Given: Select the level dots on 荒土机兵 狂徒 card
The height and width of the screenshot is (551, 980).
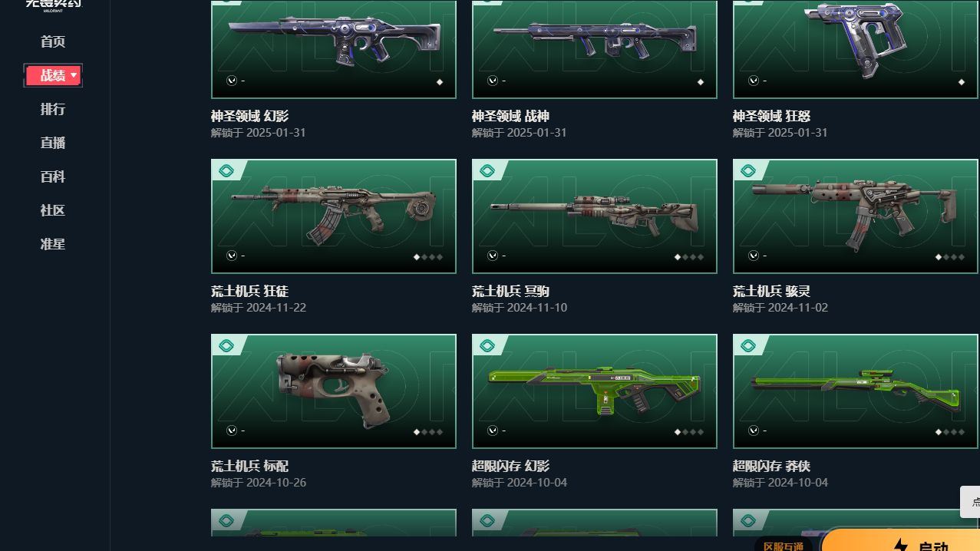Looking at the screenshot, I should [x=428, y=257].
